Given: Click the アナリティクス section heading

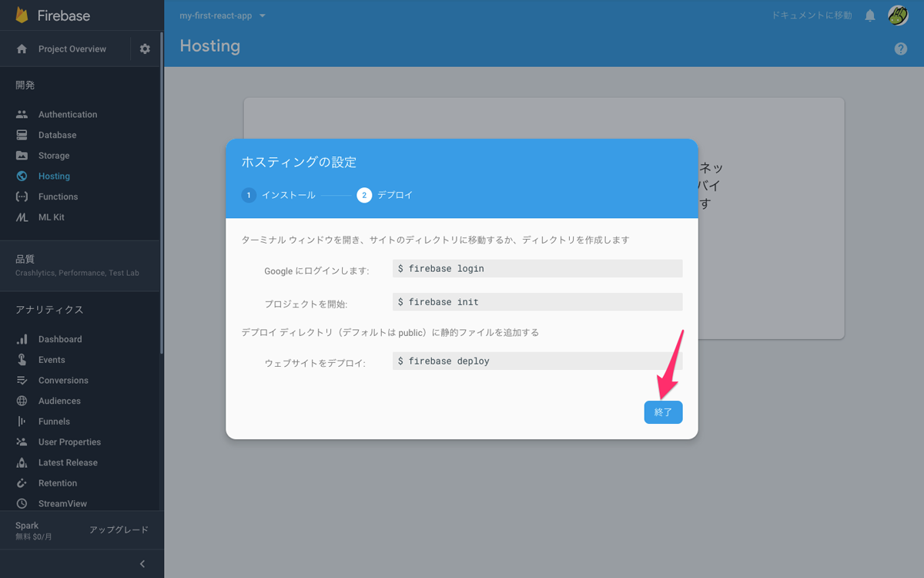Looking at the screenshot, I should tap(49, 310).
